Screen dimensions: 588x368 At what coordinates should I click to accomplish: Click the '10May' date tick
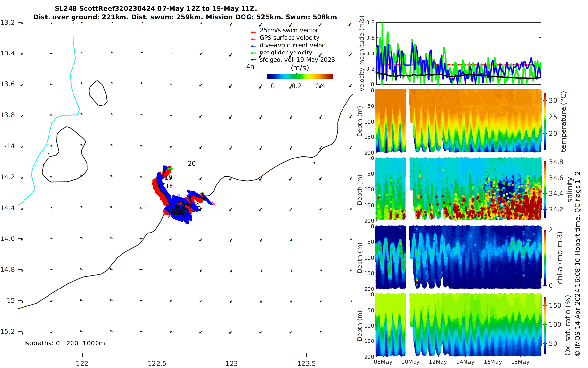tap(410, 362)
